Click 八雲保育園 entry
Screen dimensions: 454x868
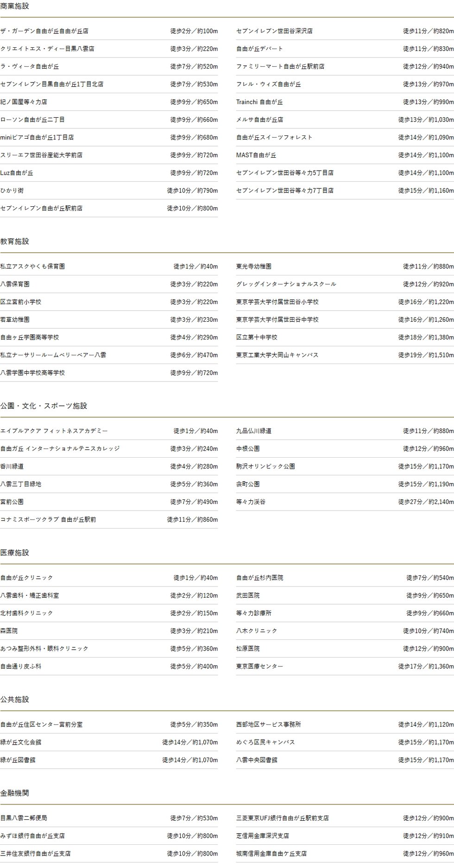pyautogui.click(x=109, y=284)
